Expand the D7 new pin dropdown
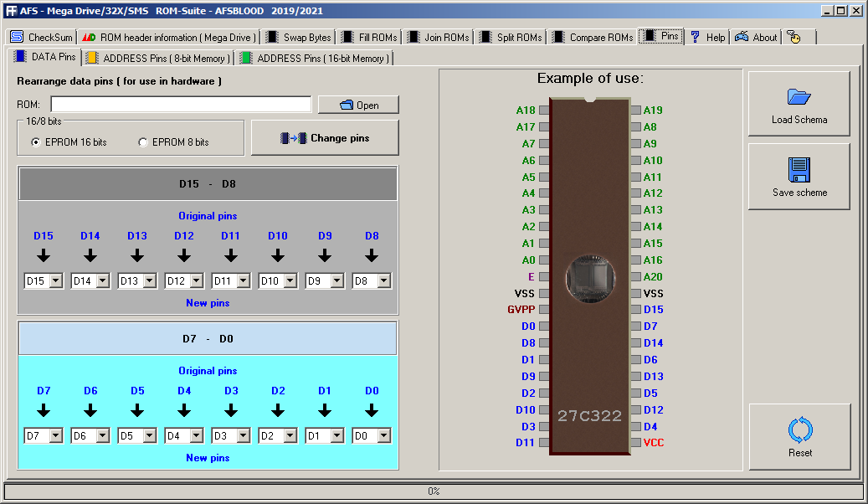This screenshot has width=868, height=504. click(56, 436)
